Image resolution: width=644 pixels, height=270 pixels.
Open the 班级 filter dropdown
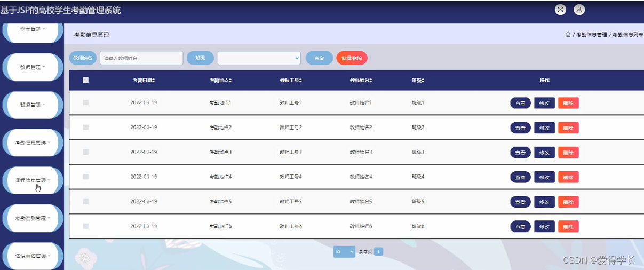[259, 58]
